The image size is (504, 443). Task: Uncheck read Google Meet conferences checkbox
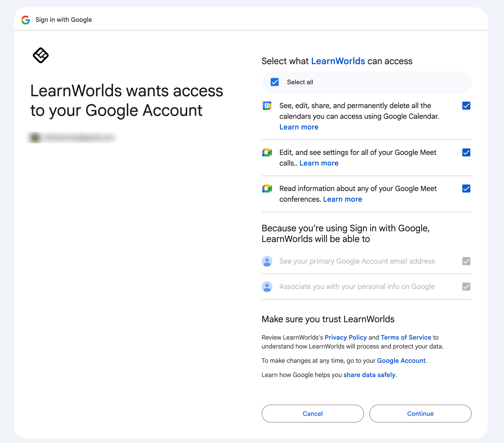coord(466,189)
